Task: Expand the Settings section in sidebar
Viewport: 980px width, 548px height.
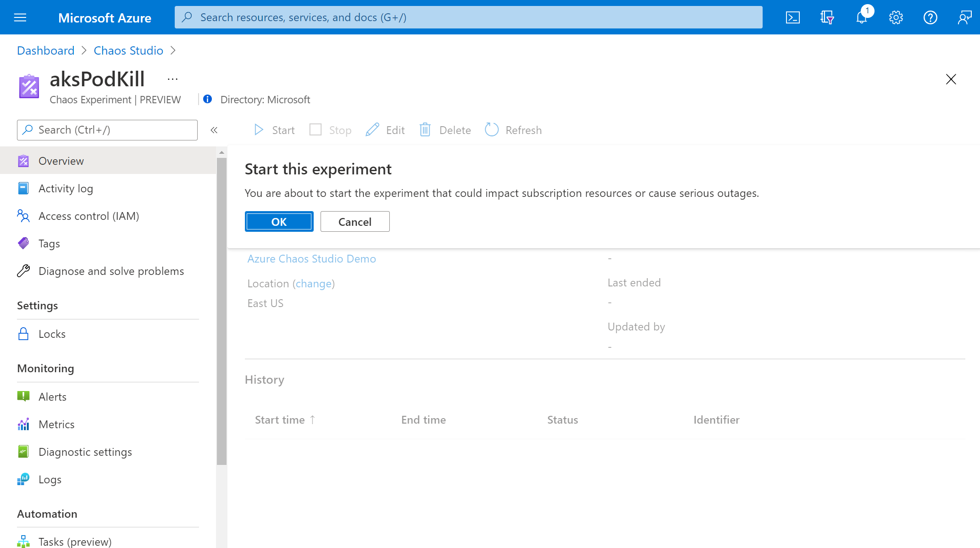Action: pyautogui.click(x=38, y=305)
